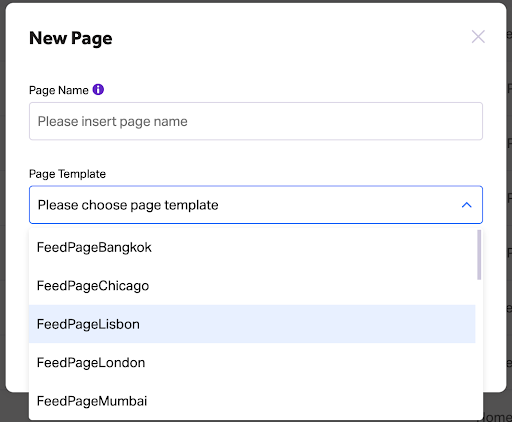512x422 pixels.
Task: Focus the Page Name input field
Action: 256,121
